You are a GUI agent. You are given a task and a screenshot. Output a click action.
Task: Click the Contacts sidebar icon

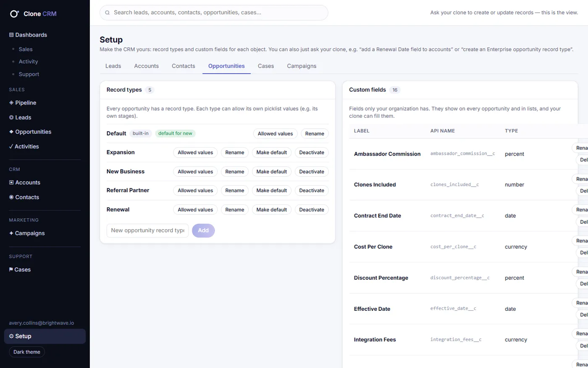pyautogui.click(x=11, y=197)
